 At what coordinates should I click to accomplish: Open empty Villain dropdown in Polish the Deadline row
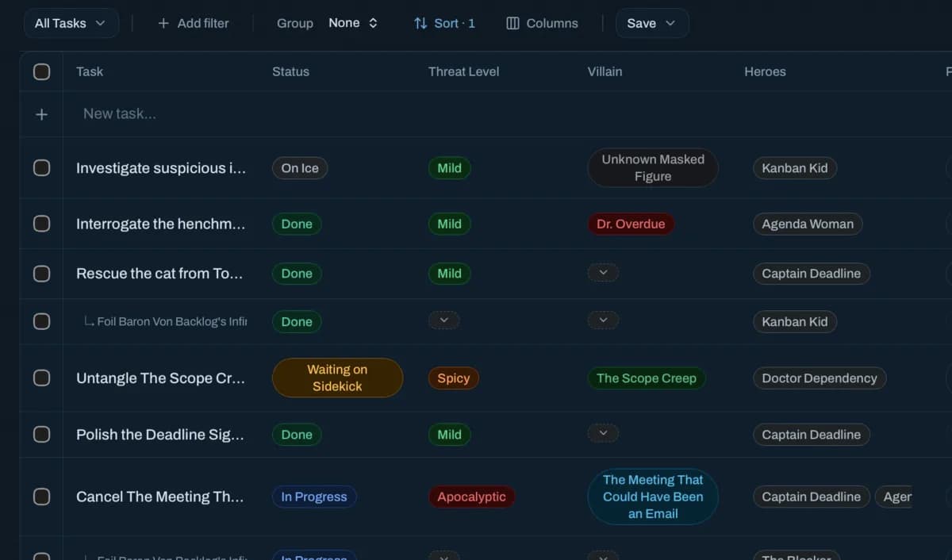603,434
